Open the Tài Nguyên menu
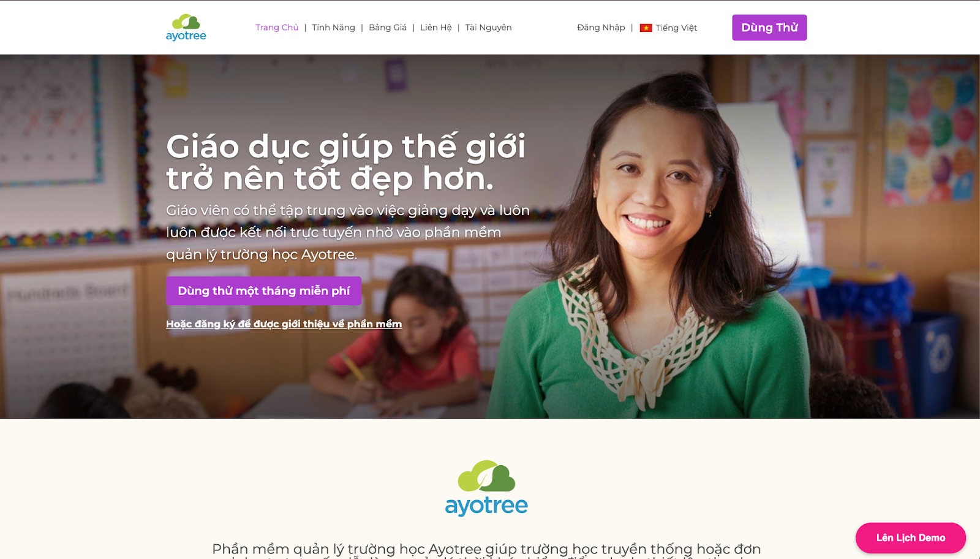Viewport: 980px width, 559px height. click(x=488, y=28)
